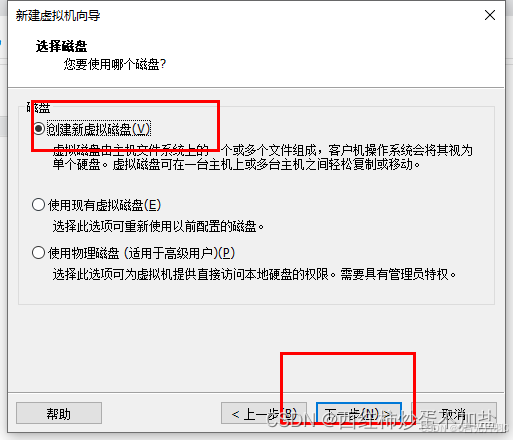The width and height of the screenshot is (513, 440).
Task: Close the 新建虚拟机向导 dialog with X
Action: (490, 15)
